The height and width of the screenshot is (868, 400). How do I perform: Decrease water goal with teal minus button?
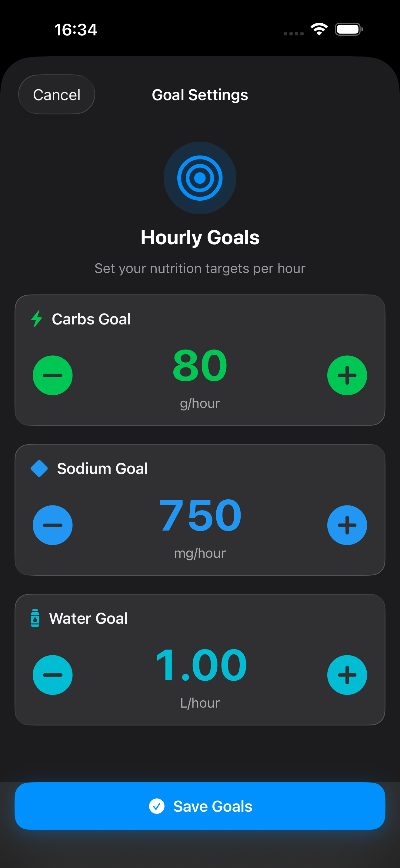(53, 675)
